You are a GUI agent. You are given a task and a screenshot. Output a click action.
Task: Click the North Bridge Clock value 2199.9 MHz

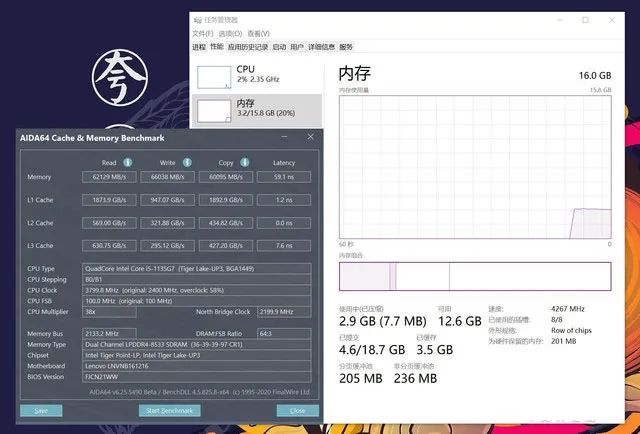284,312
